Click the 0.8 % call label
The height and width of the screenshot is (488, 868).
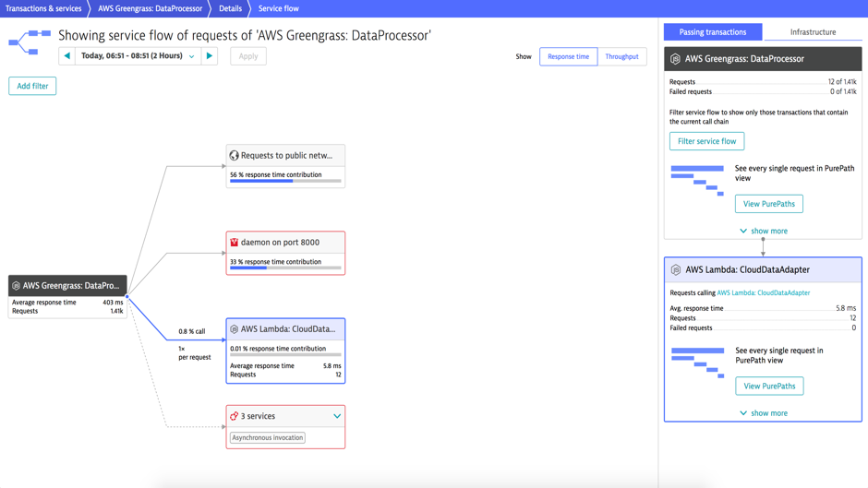point(191,331)
